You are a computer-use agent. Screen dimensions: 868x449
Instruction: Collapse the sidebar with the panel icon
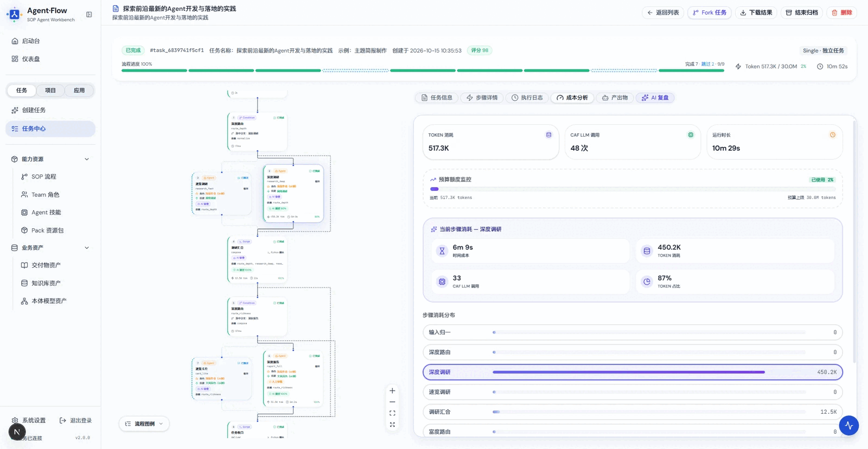89,15
